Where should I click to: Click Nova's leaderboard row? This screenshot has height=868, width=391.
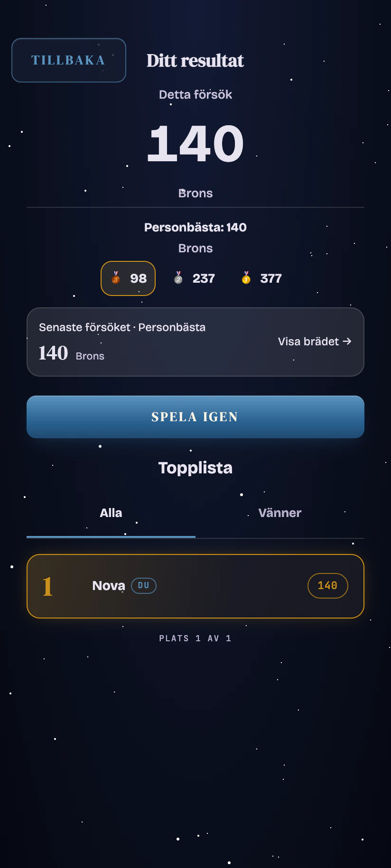[x=195, y=586]
